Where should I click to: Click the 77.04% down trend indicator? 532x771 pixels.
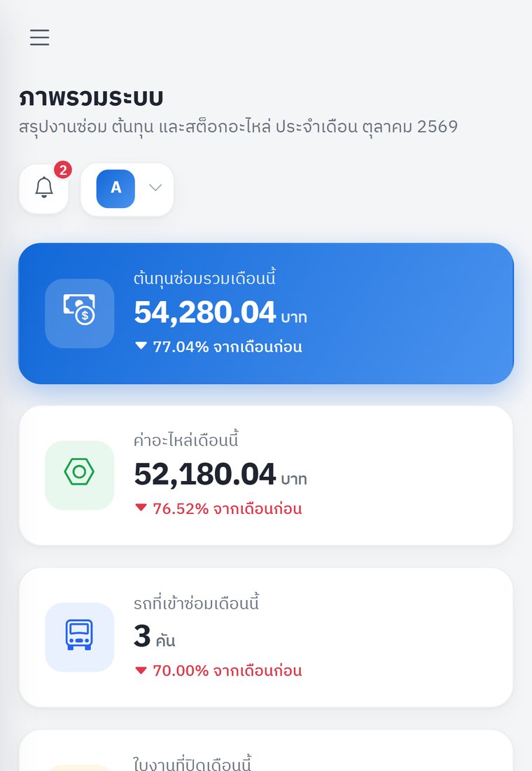click(218, 347)
